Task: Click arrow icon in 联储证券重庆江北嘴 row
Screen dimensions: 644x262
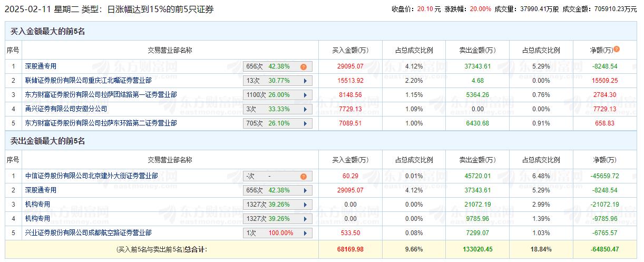Action: (x=305, y=81)
